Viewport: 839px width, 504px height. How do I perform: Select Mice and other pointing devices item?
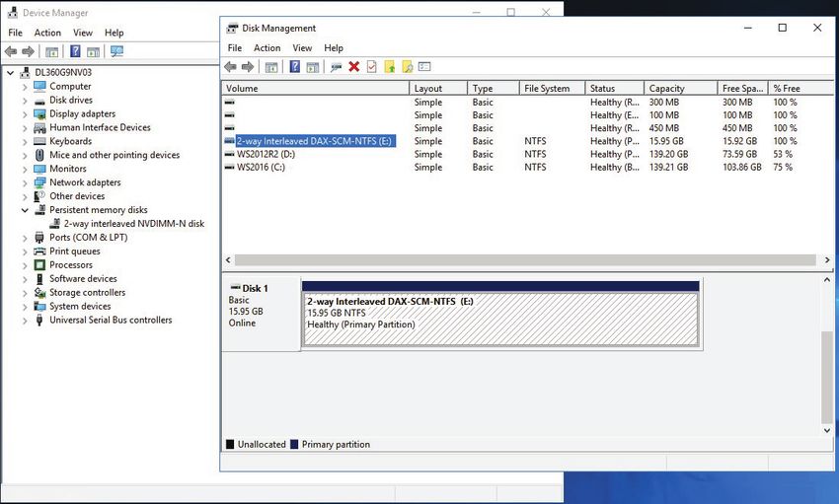pyautogui.click(x=114, y=155)
